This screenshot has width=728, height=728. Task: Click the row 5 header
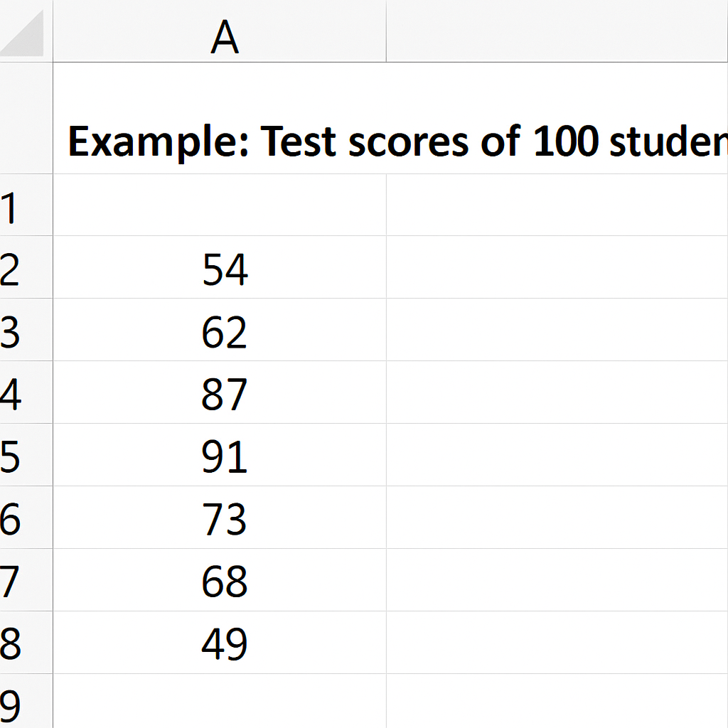pyautogui.click(x=14, y=456)
